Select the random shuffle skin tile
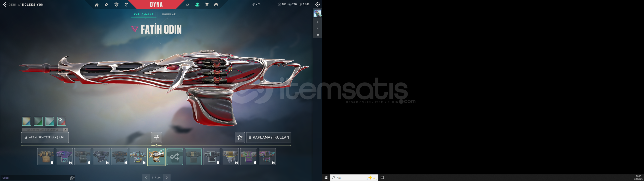Viewport: 644px width, 181px height. tap(175, 157)
